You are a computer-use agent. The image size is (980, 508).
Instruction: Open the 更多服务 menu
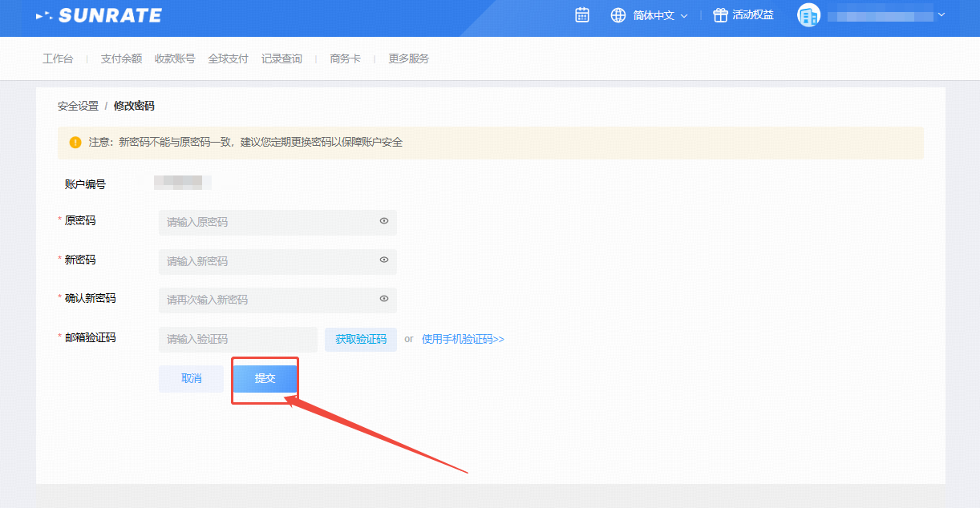coord(409,58)
